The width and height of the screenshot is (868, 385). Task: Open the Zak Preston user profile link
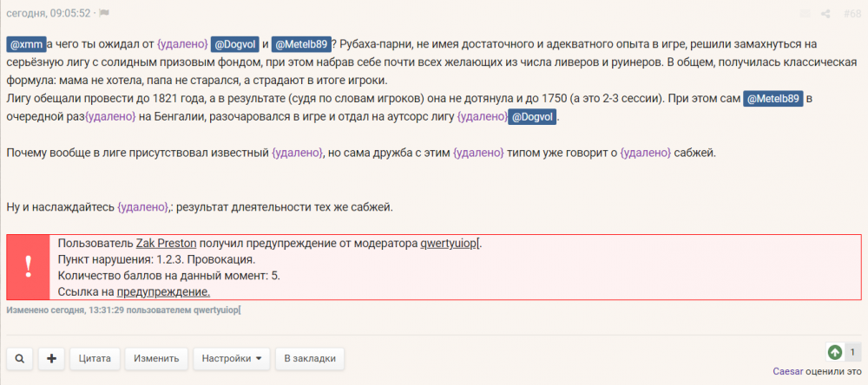pyautogui.click(x=166, y=244)
